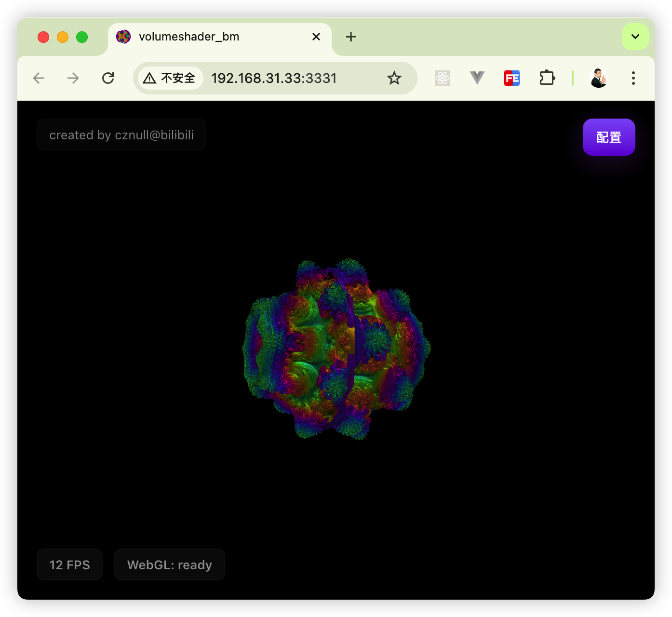The height and width of the screenshot is (617, 672).
Task: Click the React DevTools extension icon
Action: pos(442,78)
